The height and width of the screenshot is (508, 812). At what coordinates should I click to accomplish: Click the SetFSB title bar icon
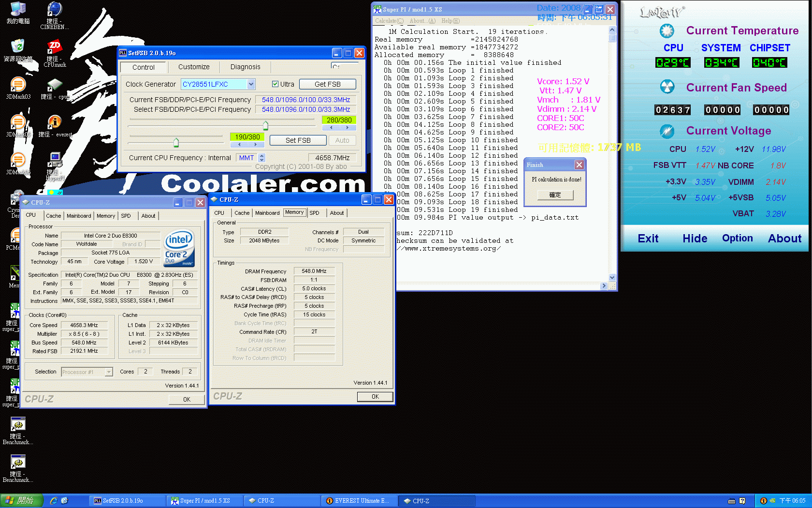pyautogui.click(x=123, y=53)
